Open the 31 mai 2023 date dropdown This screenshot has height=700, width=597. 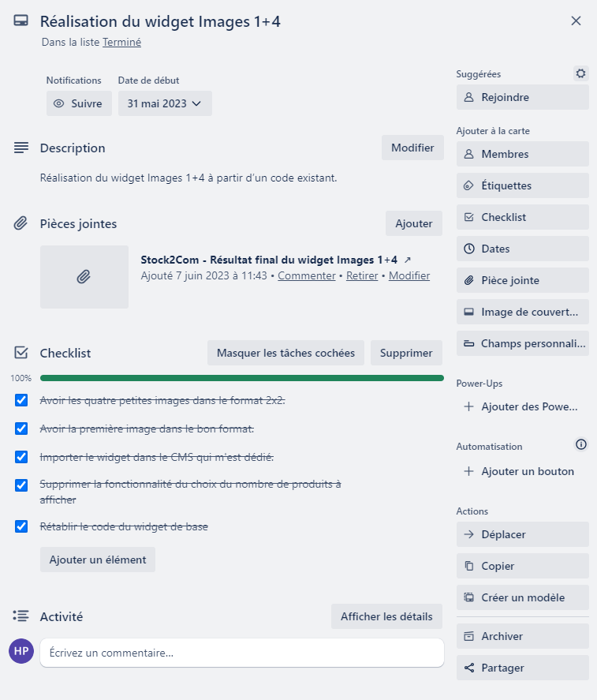[x=165, y=103]
